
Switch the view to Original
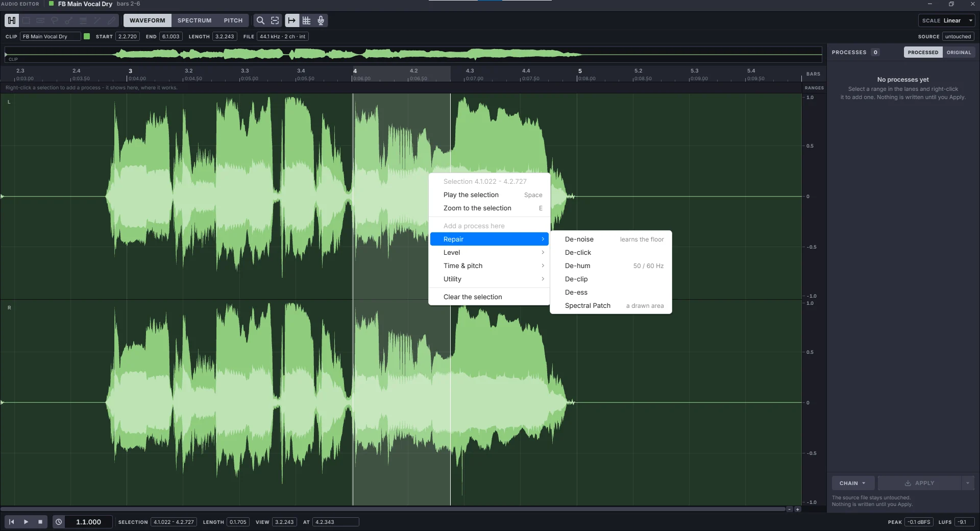click(x=959, y=52)
